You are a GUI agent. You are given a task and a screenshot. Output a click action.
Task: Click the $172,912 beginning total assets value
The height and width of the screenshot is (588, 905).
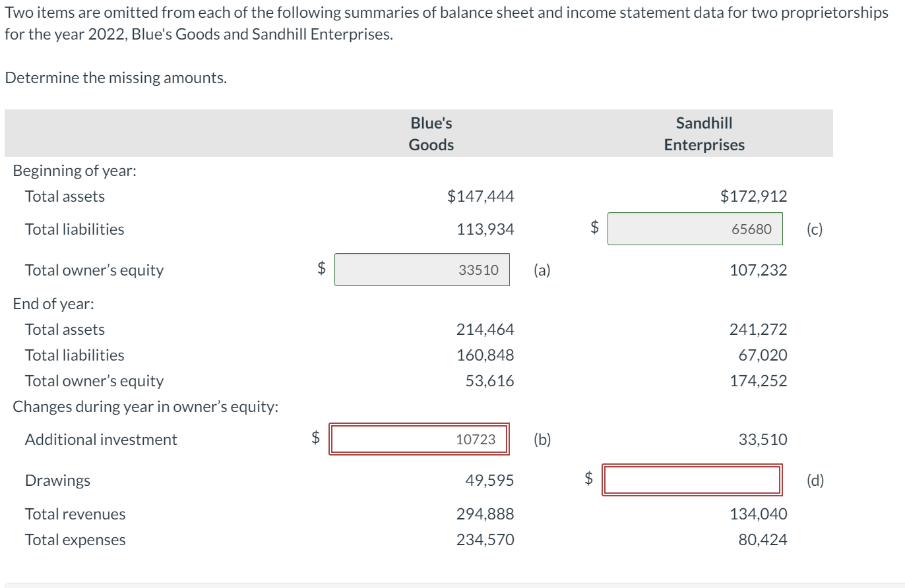753,196
